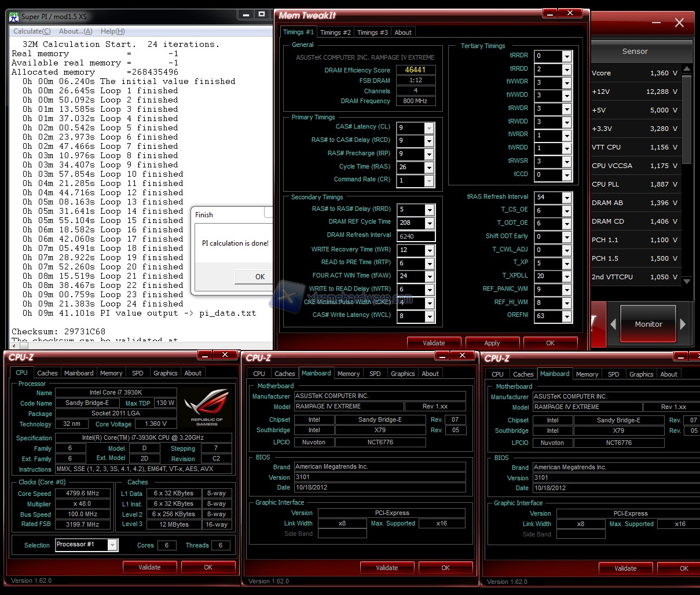
Task: Click the DRAM Refresh Interval field
Action: pyautogui.click(x=416, y=236)
